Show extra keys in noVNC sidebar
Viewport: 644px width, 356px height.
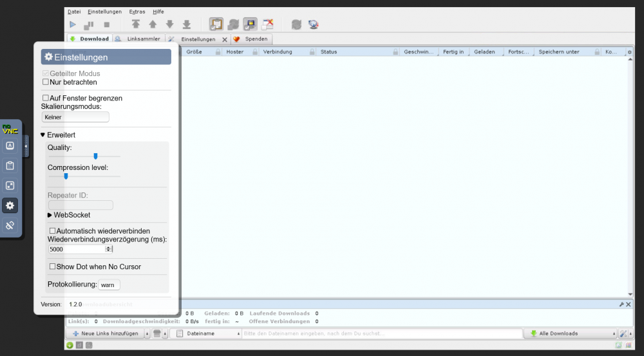coord(10,145)
